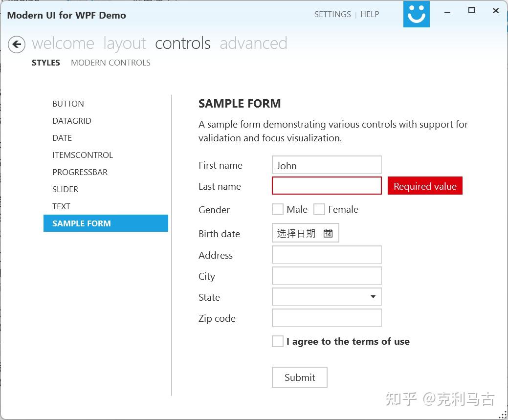Click the smiley face app logo
Viewport: 508px width, 420px height.
coord(416,14)
